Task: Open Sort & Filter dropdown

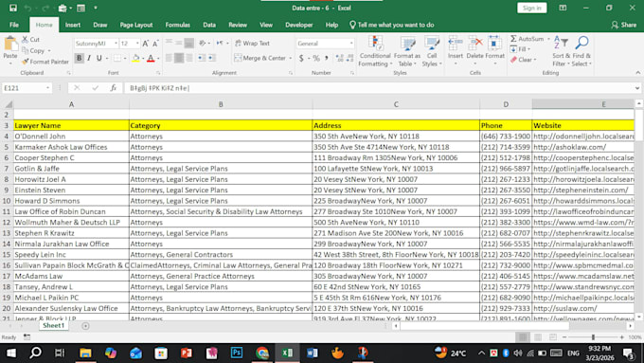Action: point(561,51)
